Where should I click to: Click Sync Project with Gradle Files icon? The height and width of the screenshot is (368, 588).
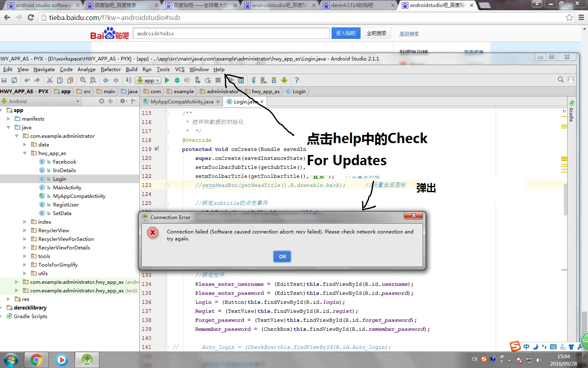click(x=254, y=80)
